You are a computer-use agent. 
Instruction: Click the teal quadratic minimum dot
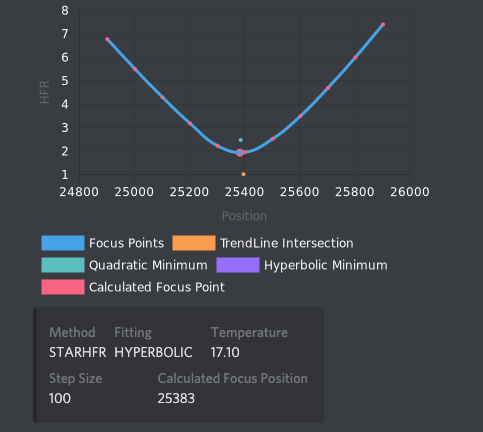point(241,140)
